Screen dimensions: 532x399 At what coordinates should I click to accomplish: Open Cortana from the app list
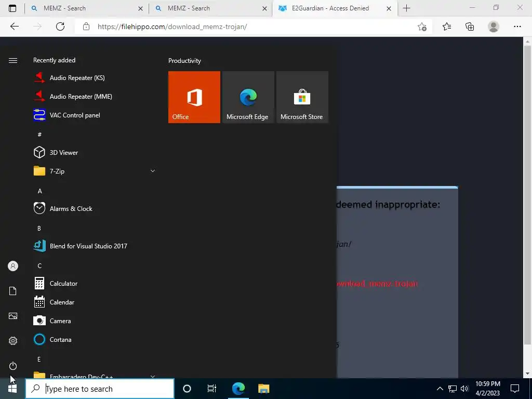[x=95, y=339]
